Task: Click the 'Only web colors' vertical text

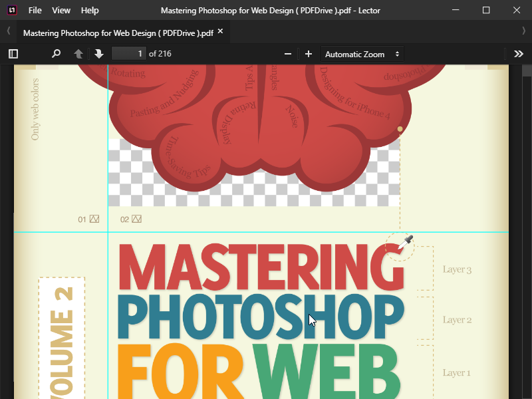Action: click(x=35, y=109)
